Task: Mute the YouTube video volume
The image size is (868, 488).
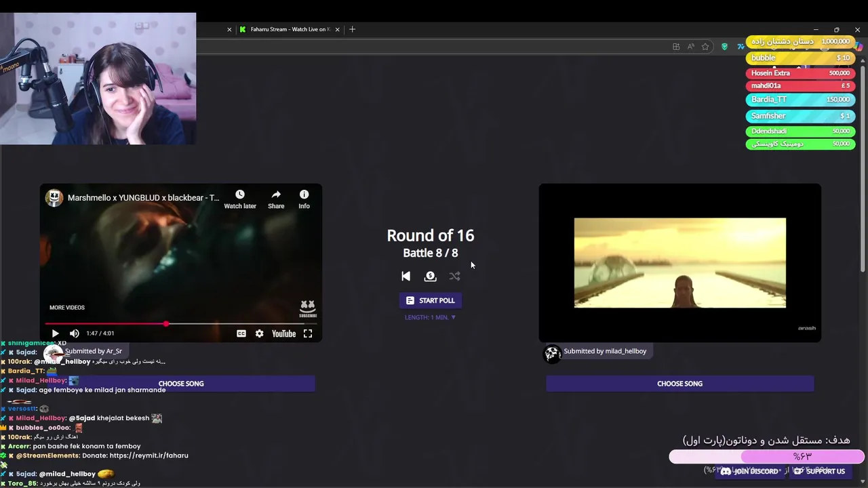Action: coord(75,333)
